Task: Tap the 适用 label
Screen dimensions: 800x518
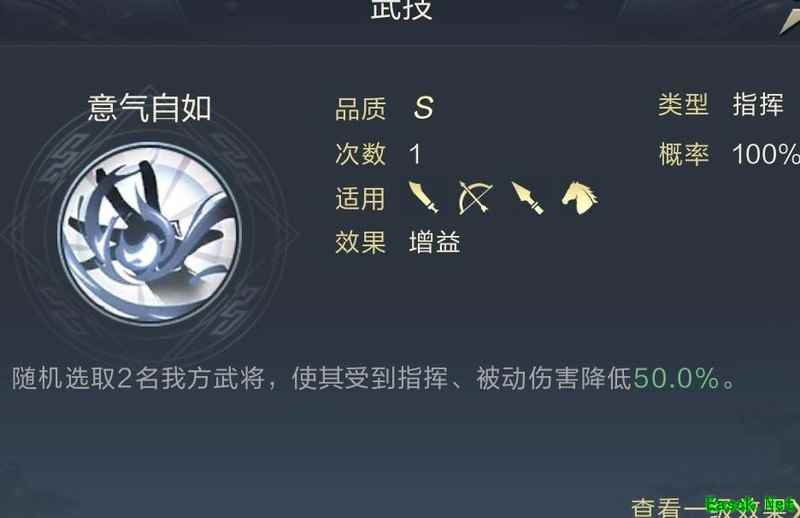Action: click(360, 199)
